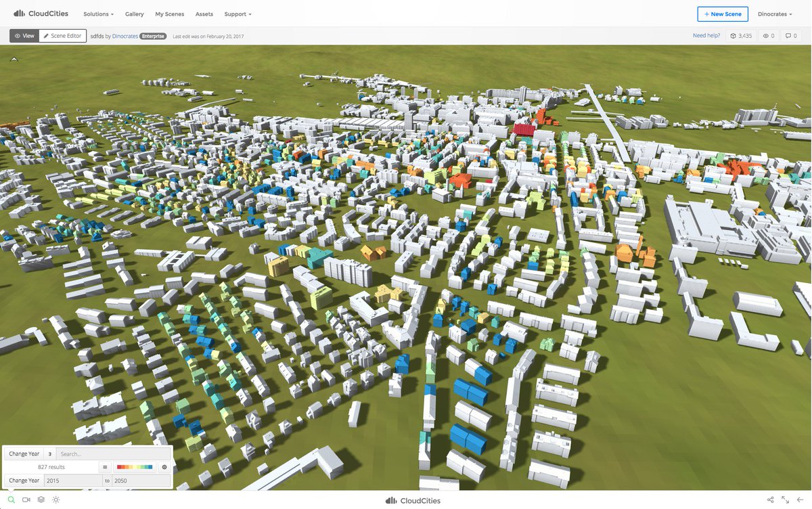
Task: Open My Scenes in the navbar
Action: pyautogui.click(x=169, y=14)
